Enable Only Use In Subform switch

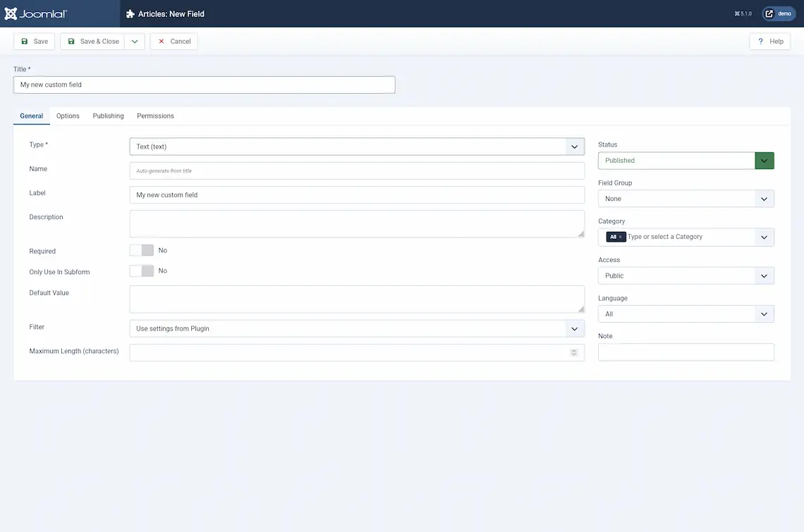(x=142, y=271)
